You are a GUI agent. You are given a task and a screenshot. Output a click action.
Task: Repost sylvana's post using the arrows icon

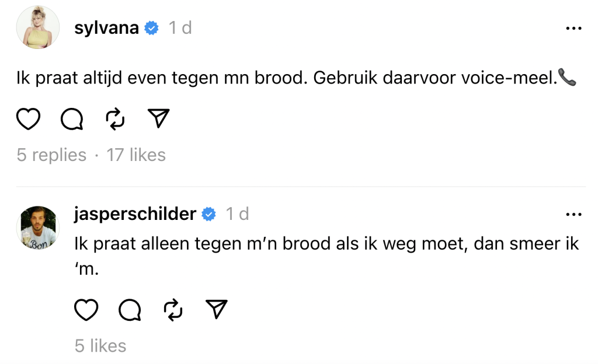(115, 119)
